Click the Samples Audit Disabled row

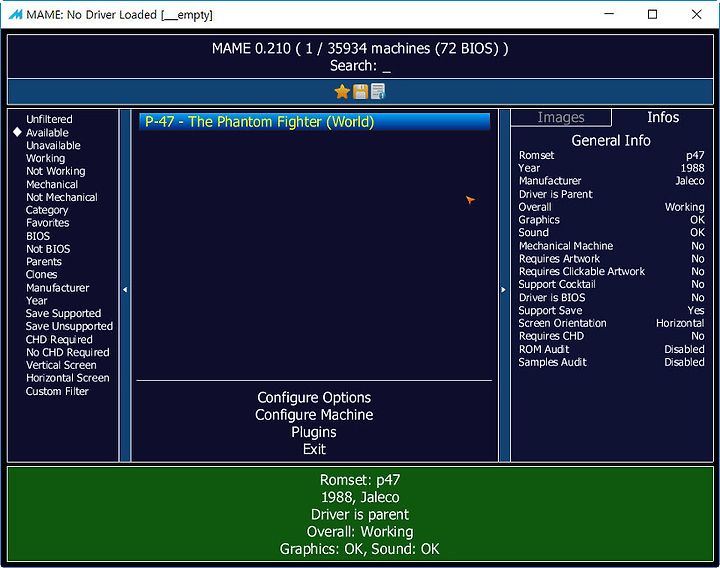pyautogui.click(x=611, y=363)
